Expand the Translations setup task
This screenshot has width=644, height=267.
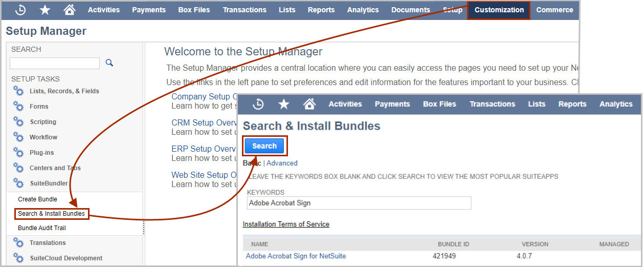coord(48,243)
